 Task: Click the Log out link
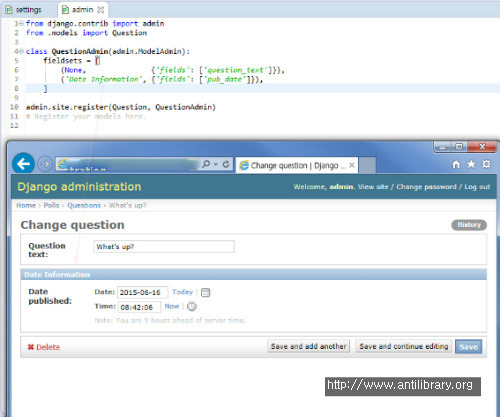tap(477, 187)
